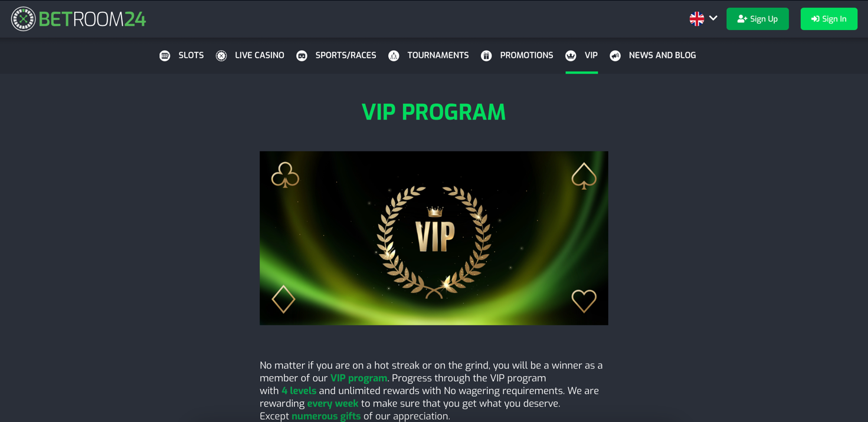Open the SLOTS menu item
Viewport: 868px width, 422px height.
tap(191, 55)
